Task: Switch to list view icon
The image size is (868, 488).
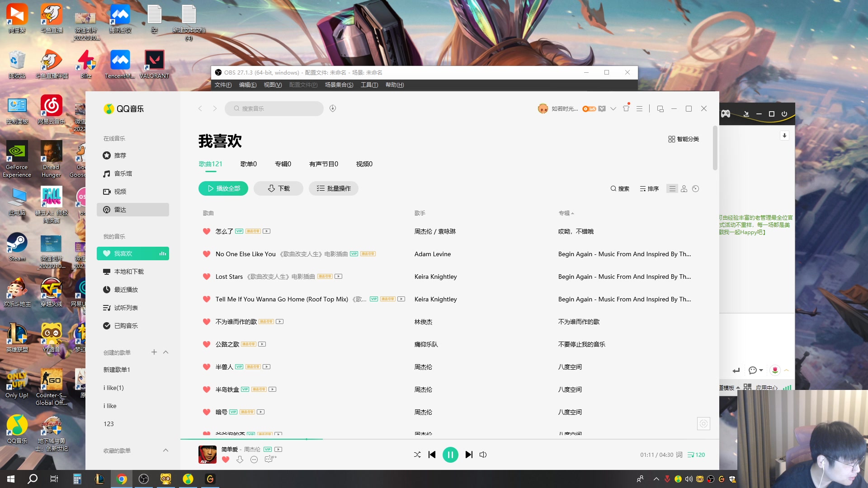Action: click(672, 189)
